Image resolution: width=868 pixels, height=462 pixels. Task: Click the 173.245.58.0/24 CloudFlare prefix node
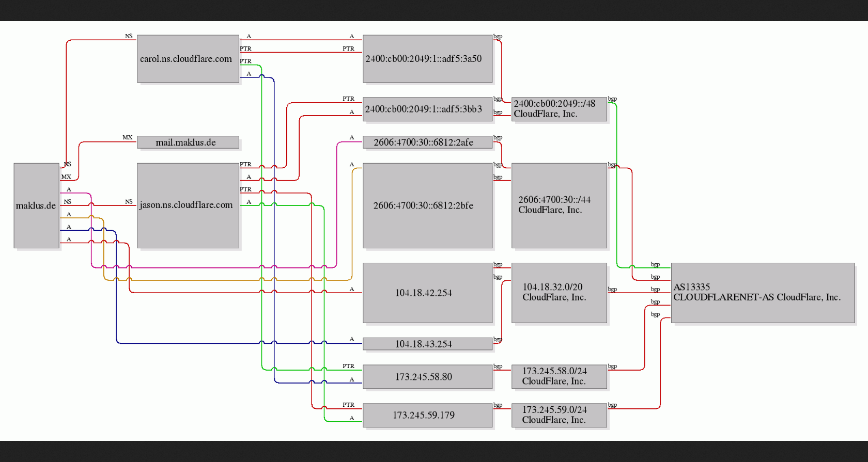(x=559, y=377)
